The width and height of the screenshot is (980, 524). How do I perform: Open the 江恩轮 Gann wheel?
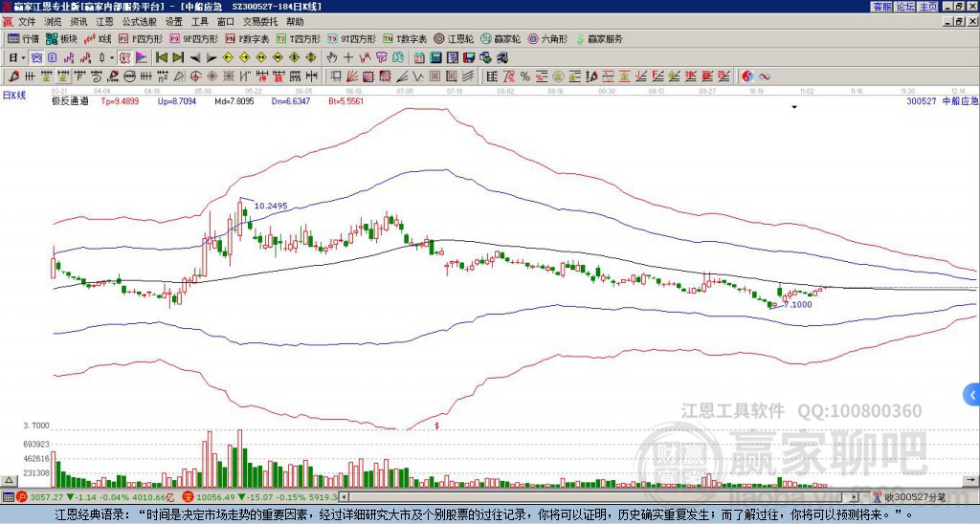455,38
